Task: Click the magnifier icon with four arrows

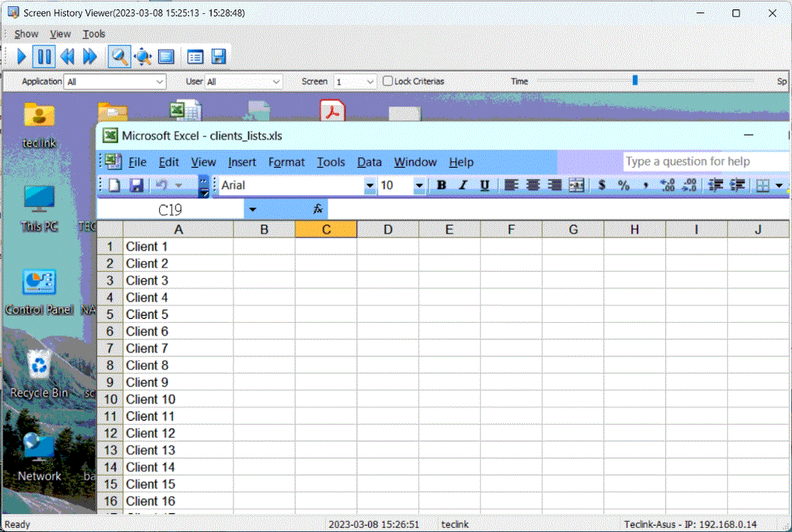Action: coord(143,56)
